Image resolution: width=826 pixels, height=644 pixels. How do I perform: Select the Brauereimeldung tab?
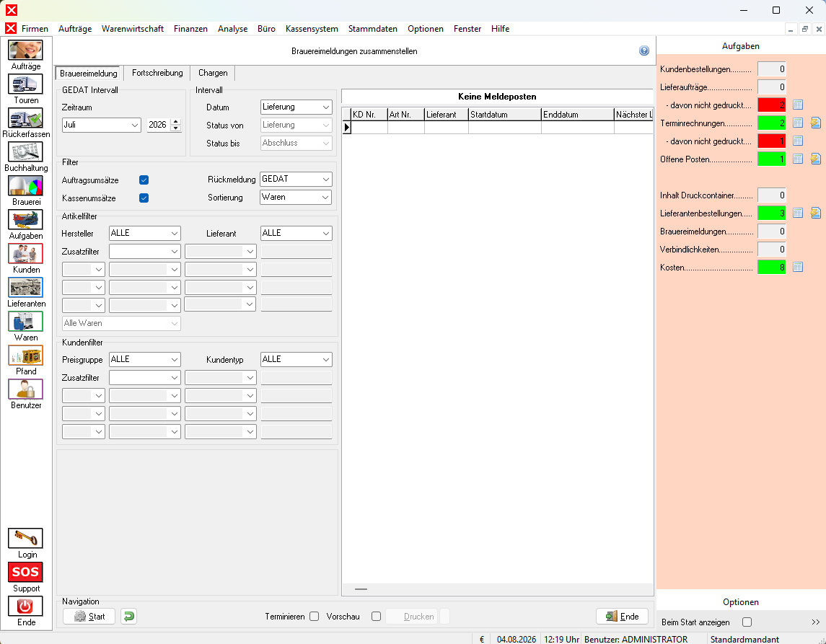(x=89, y=73)
